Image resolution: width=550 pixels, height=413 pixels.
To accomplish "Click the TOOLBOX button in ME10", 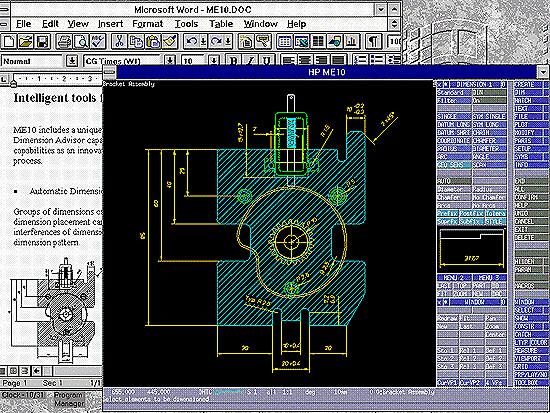I will 531,382.
